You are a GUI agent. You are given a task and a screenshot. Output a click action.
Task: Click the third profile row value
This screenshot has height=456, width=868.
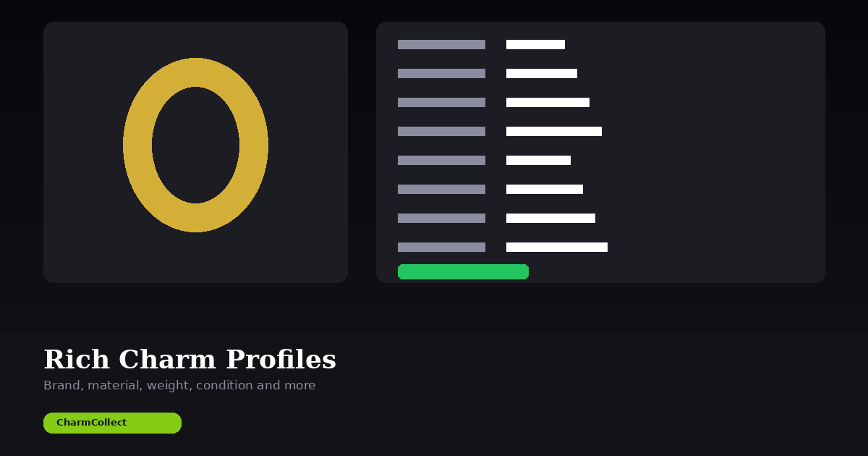tap(548, 102)
